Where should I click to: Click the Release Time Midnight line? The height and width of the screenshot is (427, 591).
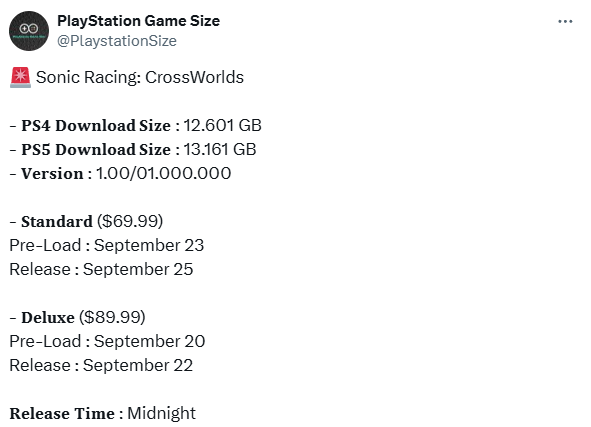tap(103, 414)
